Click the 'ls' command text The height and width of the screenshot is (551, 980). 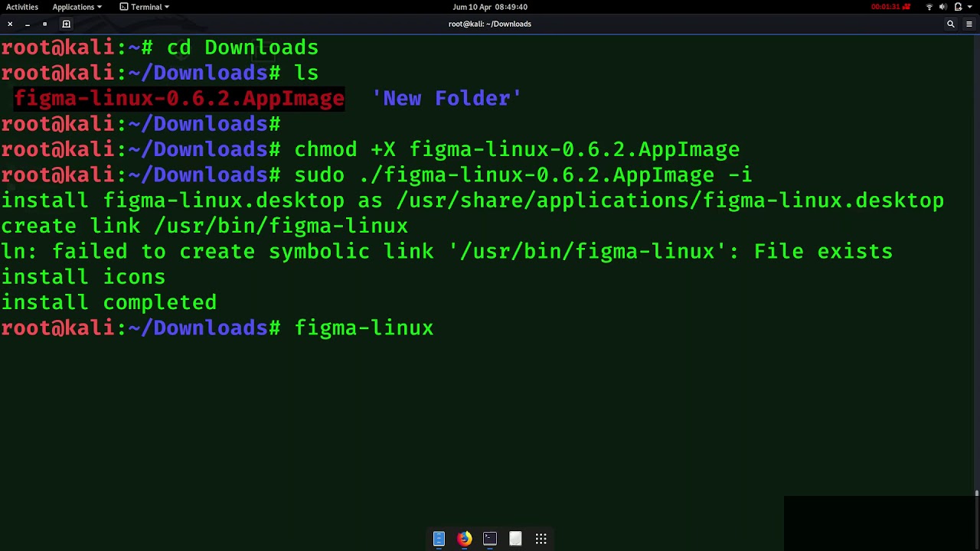click(x=306, y=73)
